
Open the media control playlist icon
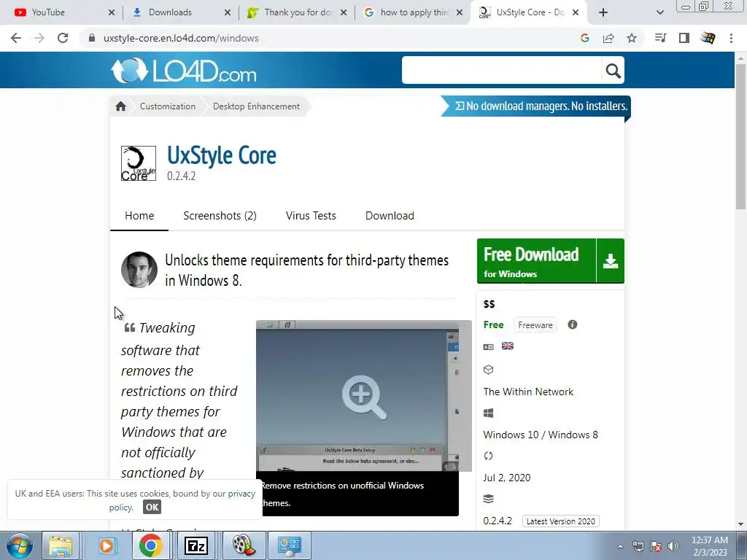(660, 38)
